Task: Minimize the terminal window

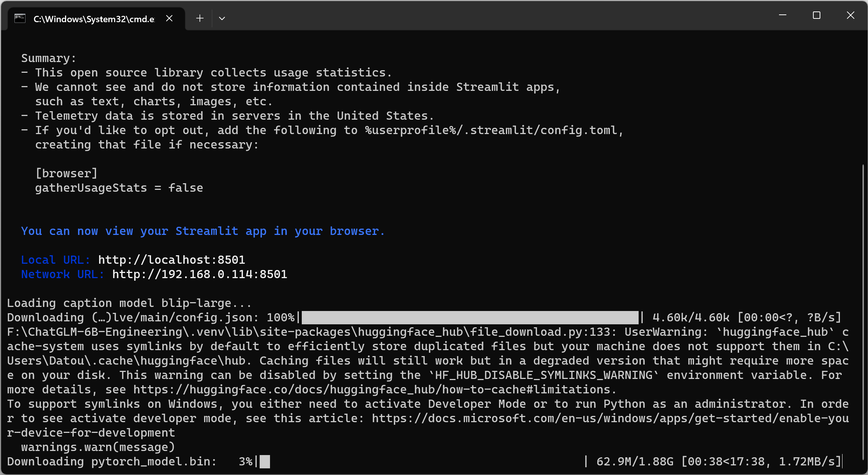Action: pyautogui.click(x=783, y=16)
